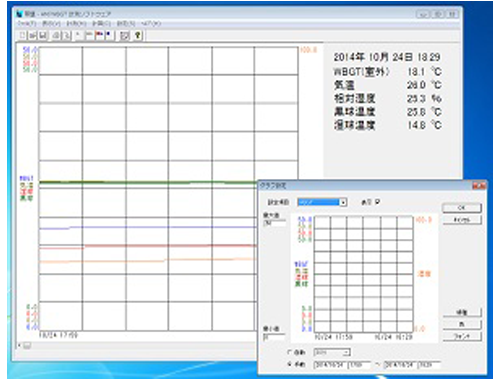
Task: Click the 2014年 10月 24日 18:29 timestamp
Action: [x=387, y=57]
